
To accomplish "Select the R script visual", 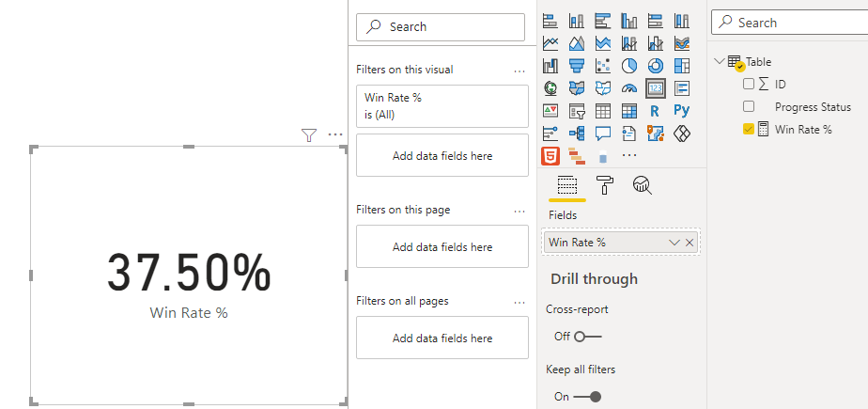I will (x=656, y=111).
